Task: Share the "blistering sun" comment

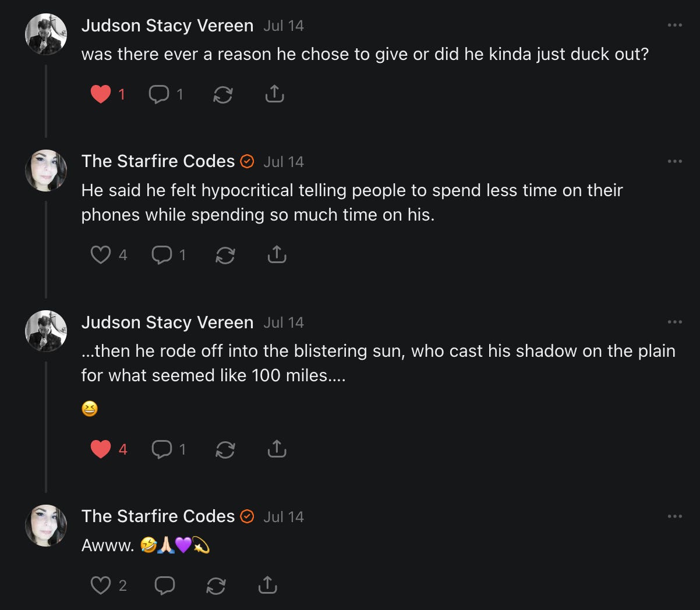Action: tap(277, 449)
